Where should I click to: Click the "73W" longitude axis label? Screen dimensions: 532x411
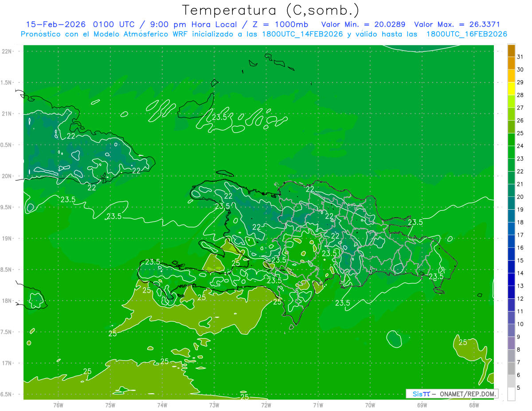[x=214, y=405]
